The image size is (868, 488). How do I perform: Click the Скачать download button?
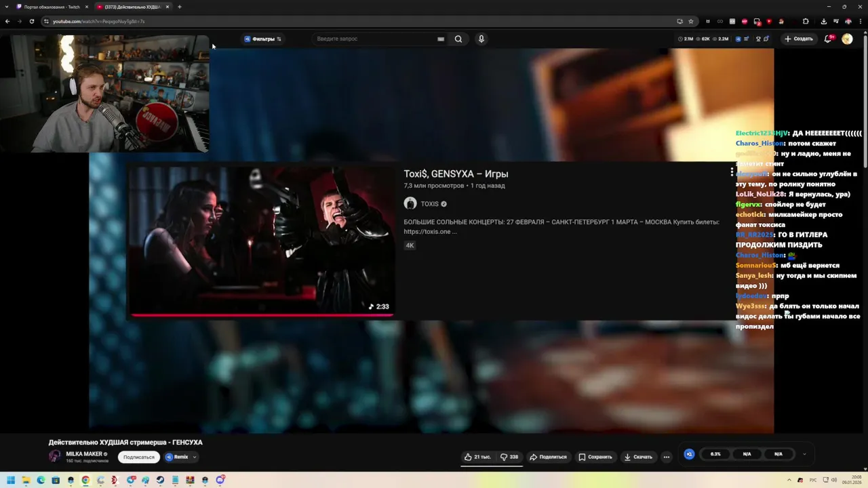coord(638,457)
